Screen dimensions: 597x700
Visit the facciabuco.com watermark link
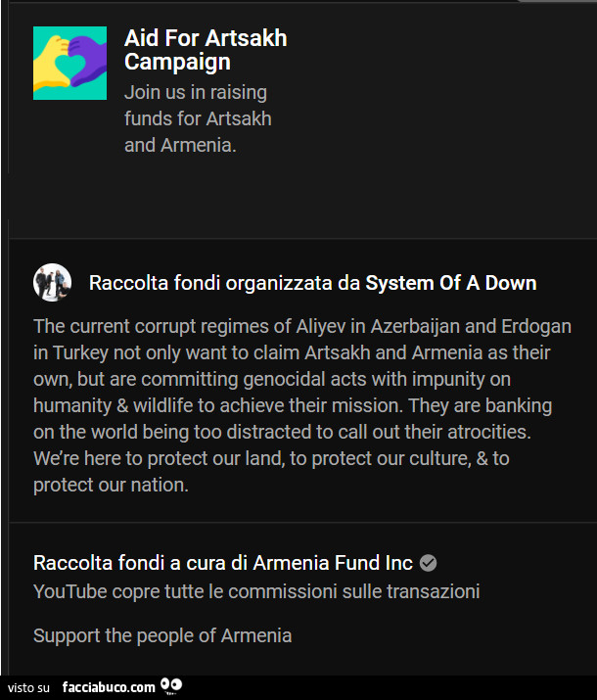[x=108, y=687]
